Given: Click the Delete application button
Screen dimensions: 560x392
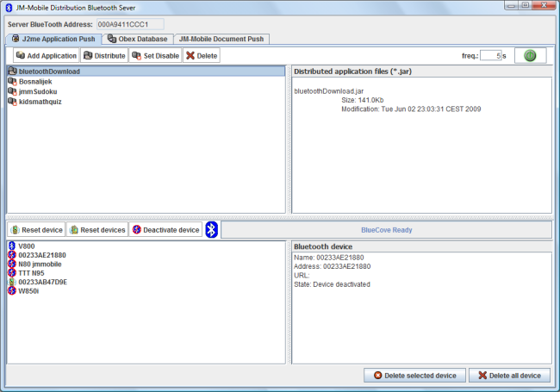Looking at the screenshot, I should (202, 55).
